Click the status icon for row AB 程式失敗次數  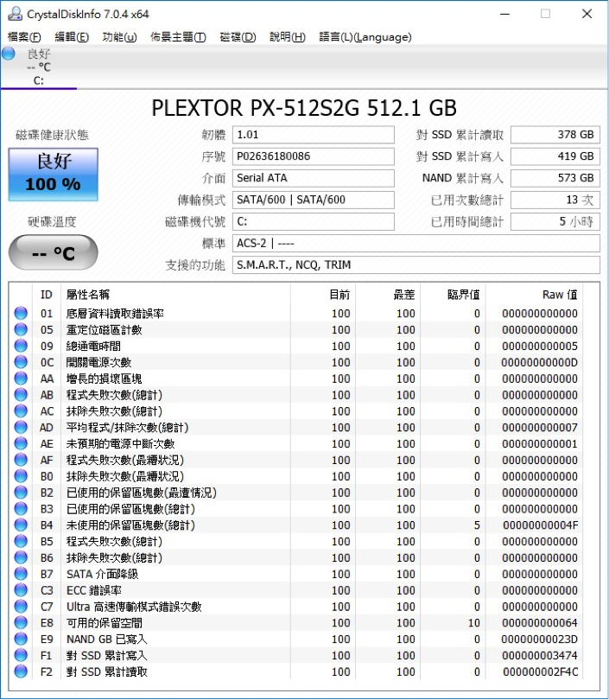(x=21, y=395)
